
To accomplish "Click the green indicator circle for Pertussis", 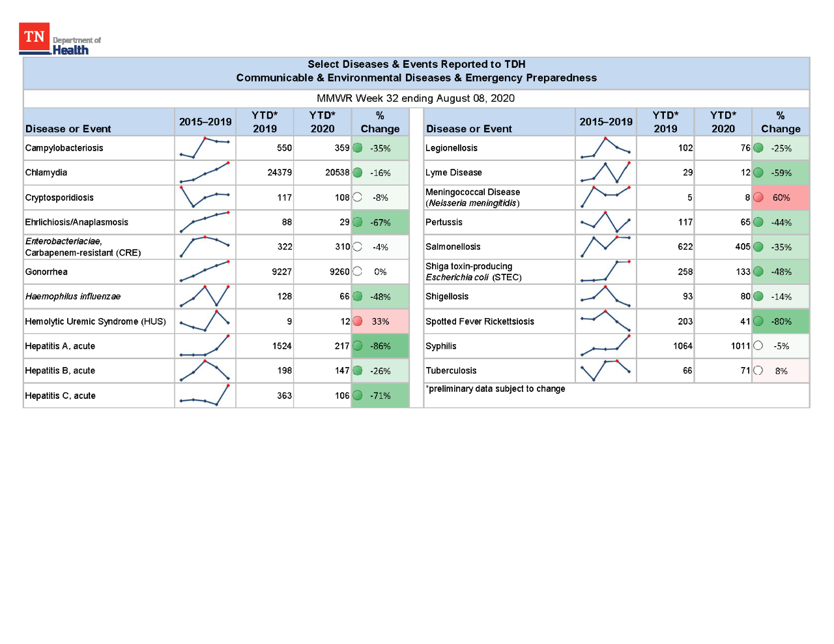I will point(758,222).
